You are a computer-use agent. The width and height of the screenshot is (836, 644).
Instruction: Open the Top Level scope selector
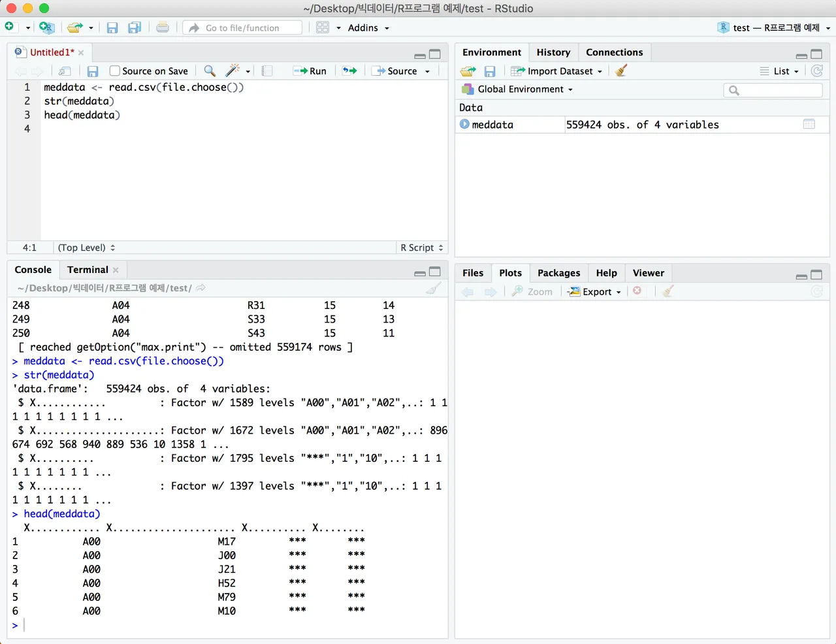86,248
